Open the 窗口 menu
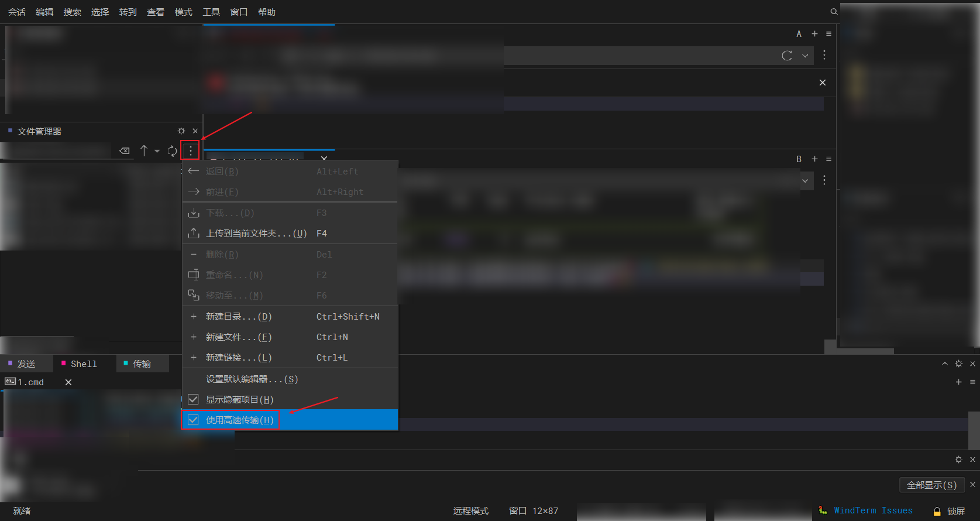The height and width of the screenshot is (521, 980). tap(239, 12)
